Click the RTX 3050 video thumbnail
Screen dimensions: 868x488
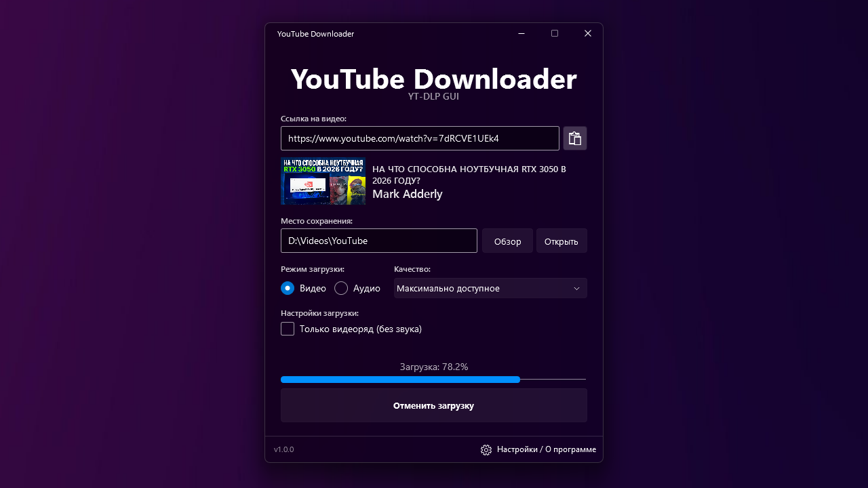[323, 181]
